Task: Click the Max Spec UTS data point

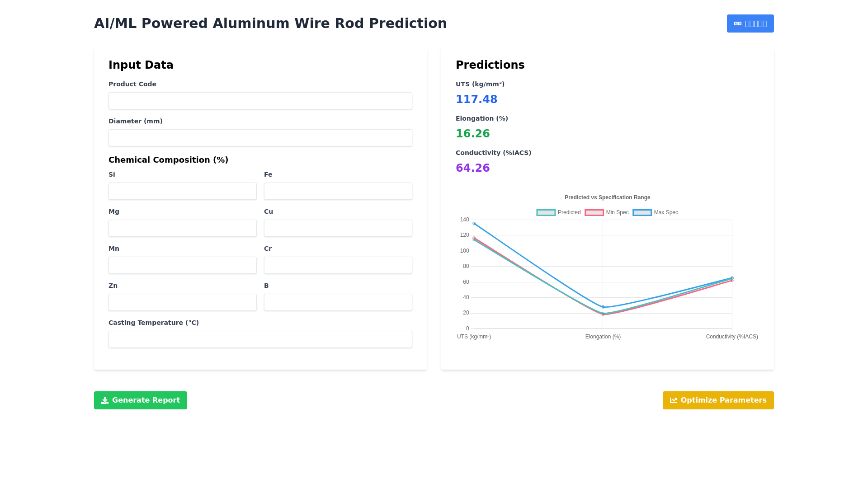Action: click(x=474, y=224)
